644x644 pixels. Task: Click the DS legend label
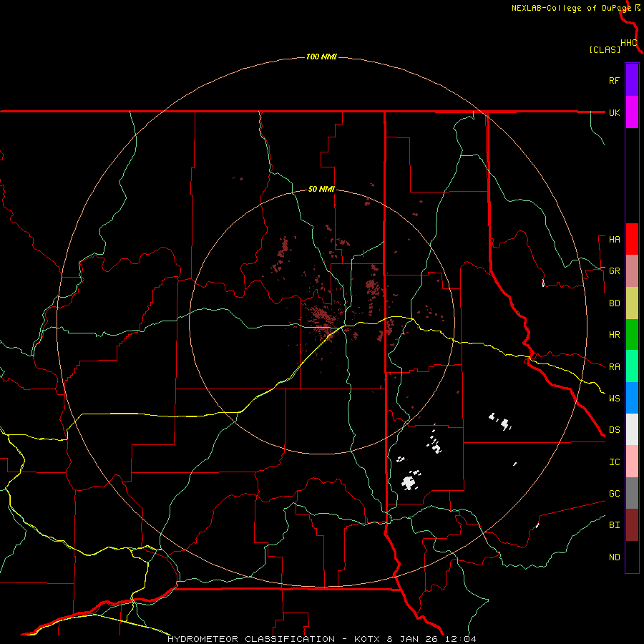click(614, 430)
